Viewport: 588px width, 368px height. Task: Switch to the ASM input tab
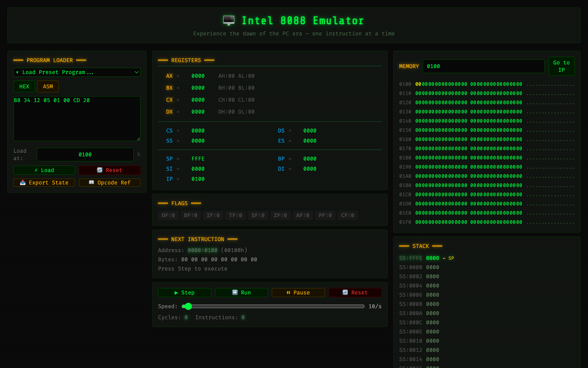(48, 86)
